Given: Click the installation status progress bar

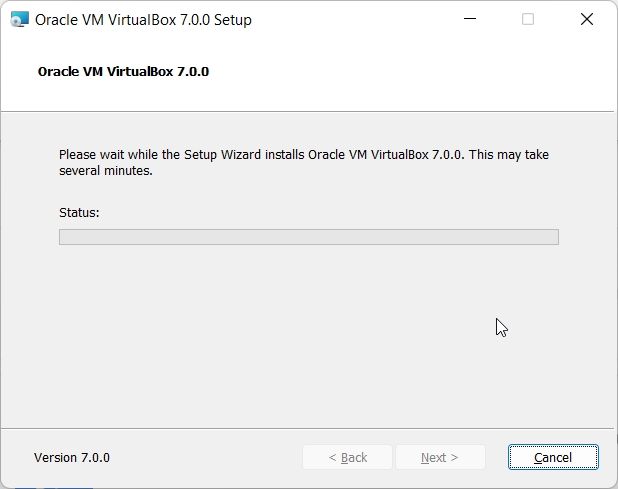Looking at the screenshot, I should pos(308,237).
